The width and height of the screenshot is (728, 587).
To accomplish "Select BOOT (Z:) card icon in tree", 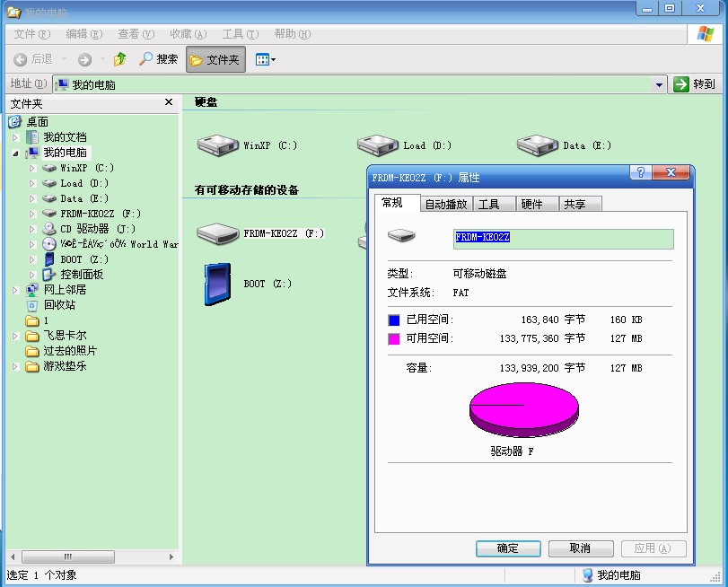I will pyautogui.click(x=49, y=259).
